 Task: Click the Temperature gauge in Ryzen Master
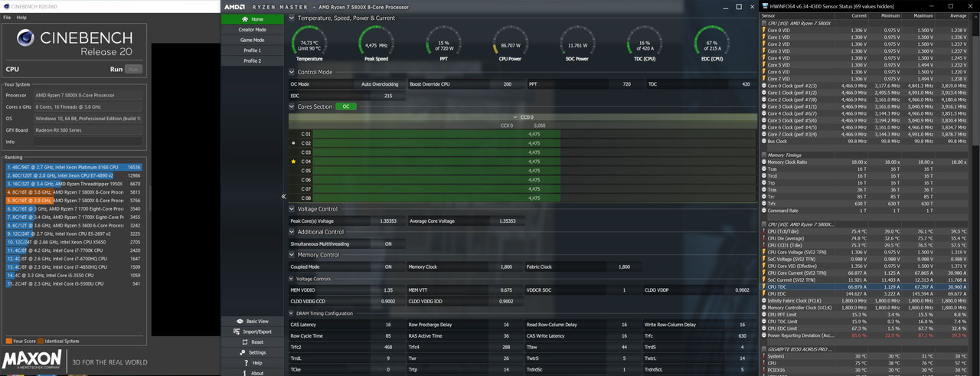click(309, 44)
